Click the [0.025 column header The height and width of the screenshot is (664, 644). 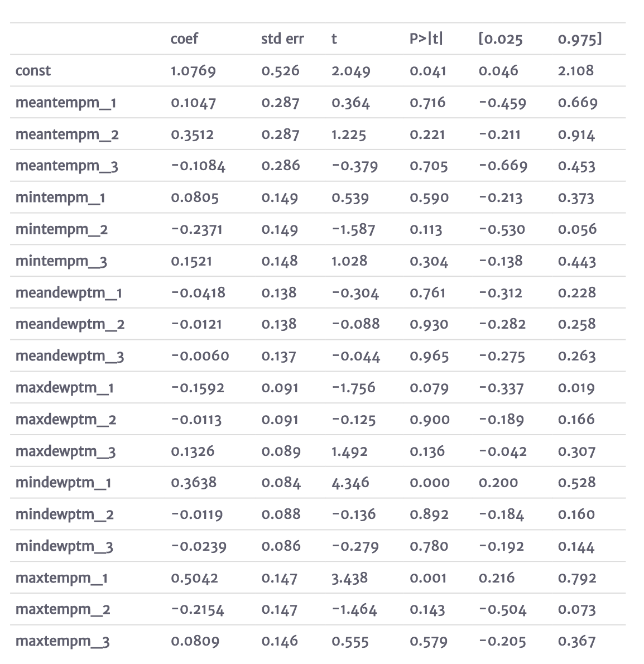coord(501,39)
